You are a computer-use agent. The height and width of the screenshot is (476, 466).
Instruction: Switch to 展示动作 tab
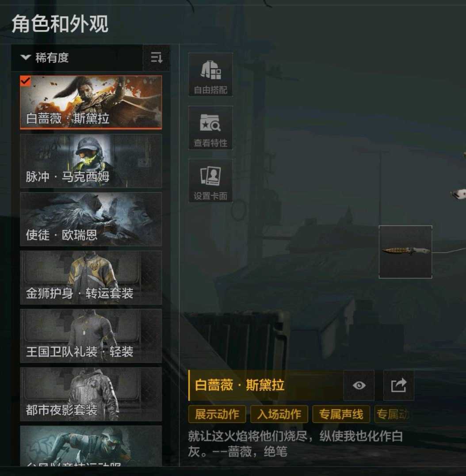pos(217,414)
